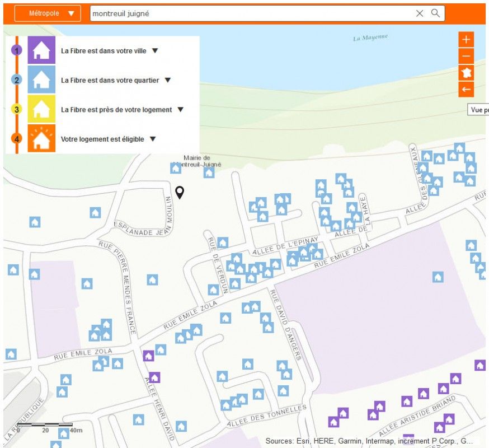Click 'La Fibre est dans votre quartier' label
The width and height of the screenshot is (489, 448).
pos(110,80)
